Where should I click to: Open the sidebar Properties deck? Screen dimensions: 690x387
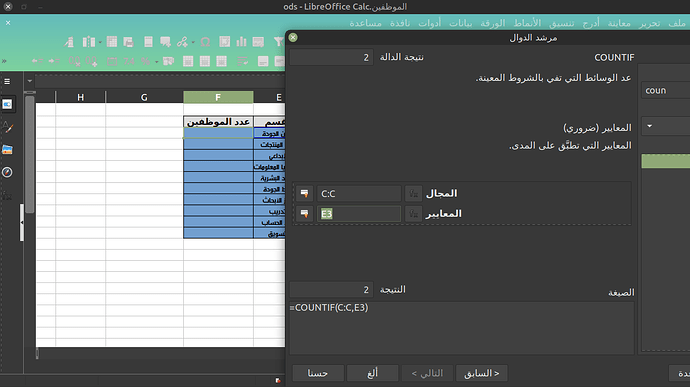(7, 104)
